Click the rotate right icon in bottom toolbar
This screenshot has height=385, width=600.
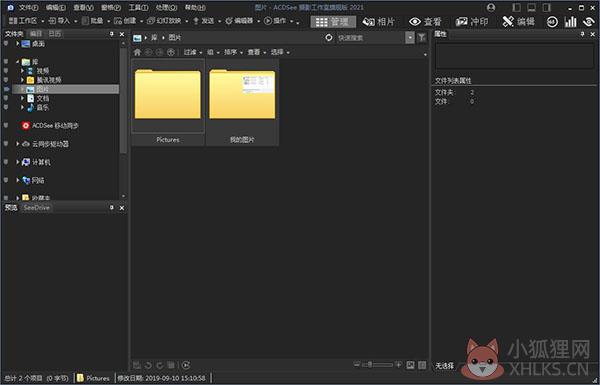(x=160, y=365)
